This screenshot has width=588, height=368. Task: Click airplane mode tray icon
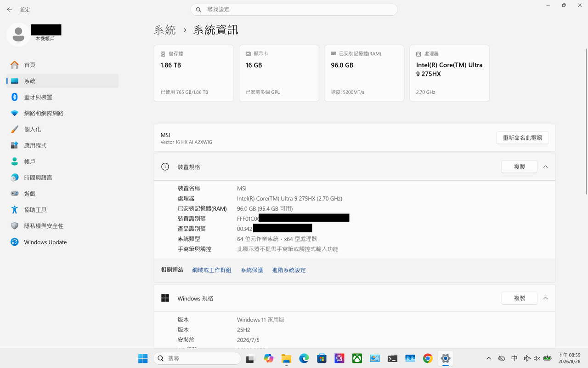pyautogui.click(x=527, y=358)
